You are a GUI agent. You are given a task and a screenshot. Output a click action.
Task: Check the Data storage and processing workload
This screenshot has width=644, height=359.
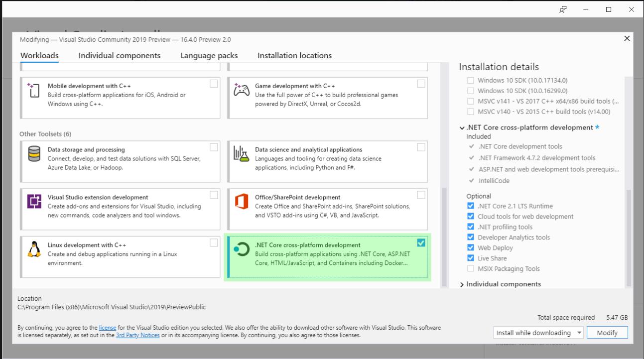click(214, 147)
